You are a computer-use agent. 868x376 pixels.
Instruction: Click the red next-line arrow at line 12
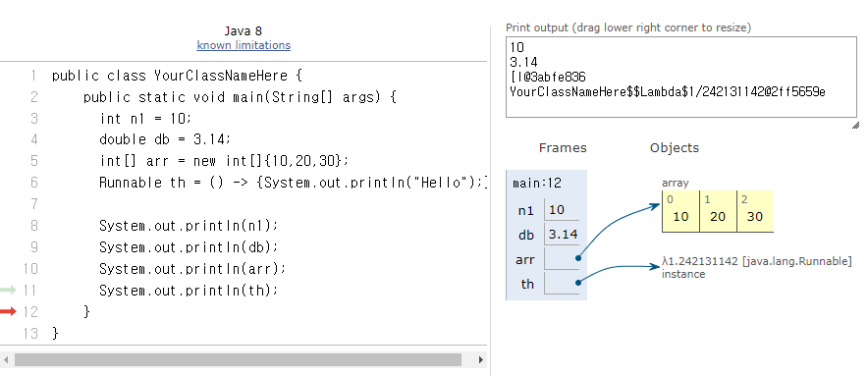8,312
